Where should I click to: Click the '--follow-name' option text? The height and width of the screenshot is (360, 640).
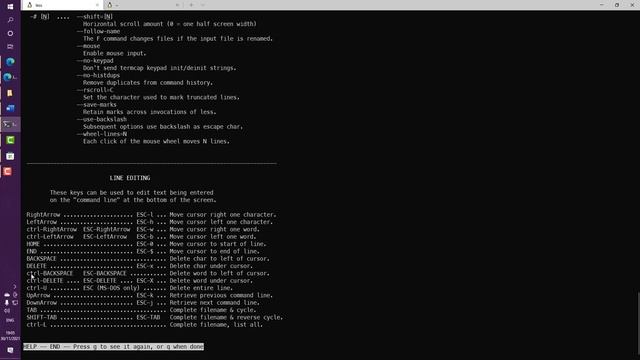pos(98,31)
